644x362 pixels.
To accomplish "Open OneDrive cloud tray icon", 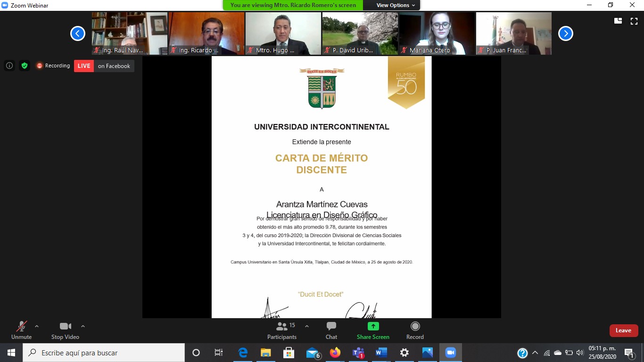I will tap(558, 353).
